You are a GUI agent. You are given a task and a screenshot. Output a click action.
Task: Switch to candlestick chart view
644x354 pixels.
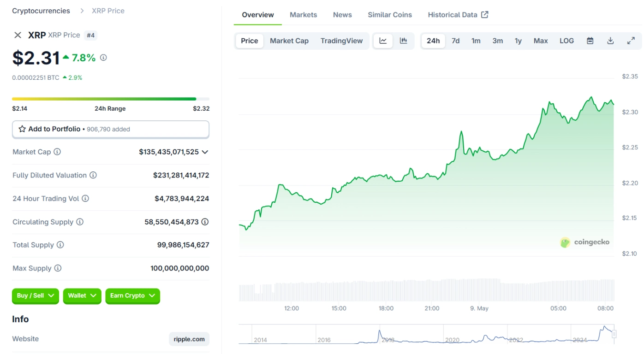tap(404, 41)
